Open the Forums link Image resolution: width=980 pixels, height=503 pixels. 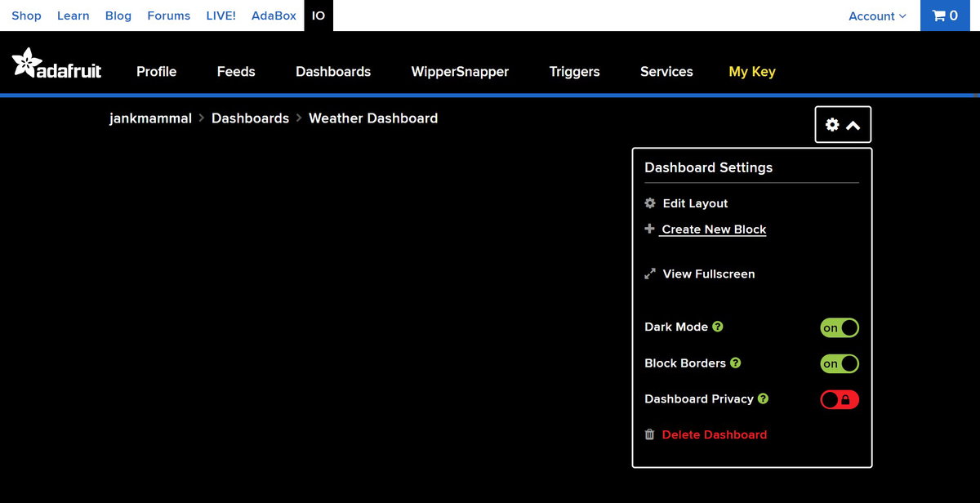[169, 16]
